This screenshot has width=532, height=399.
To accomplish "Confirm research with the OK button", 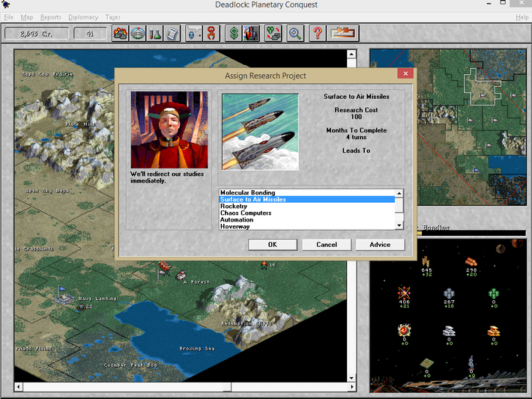I will point(273,245).
